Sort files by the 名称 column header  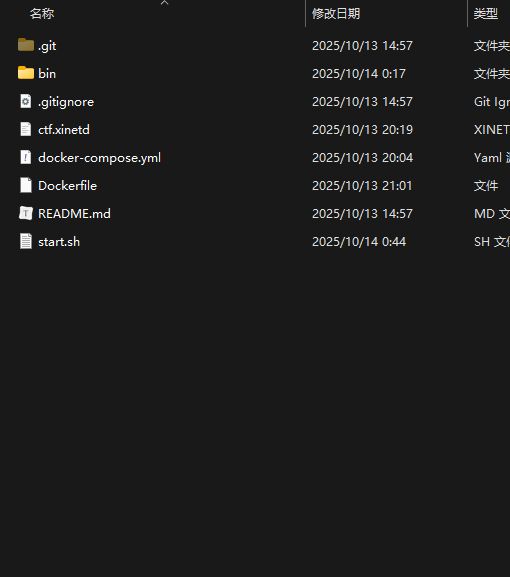click(x=42, y=14)
